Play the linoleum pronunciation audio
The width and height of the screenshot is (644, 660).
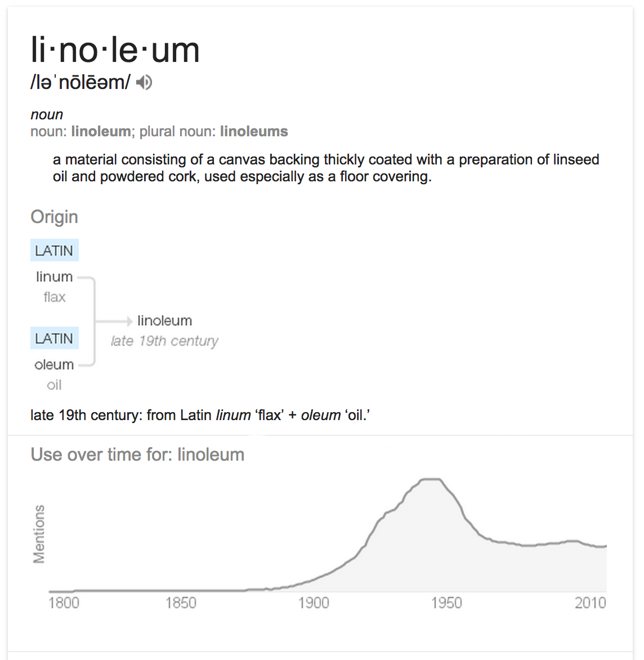(x=145, y=82)
